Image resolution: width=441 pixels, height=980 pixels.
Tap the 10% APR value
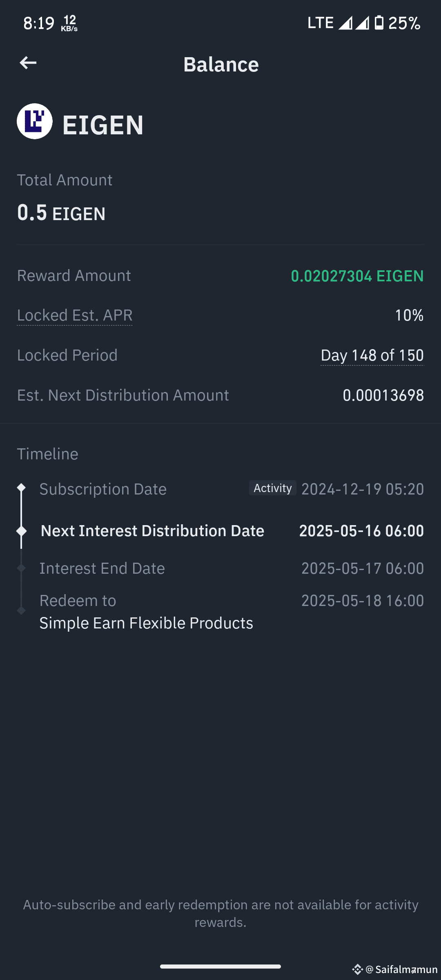pyautogui.click(x=409, y=315)
